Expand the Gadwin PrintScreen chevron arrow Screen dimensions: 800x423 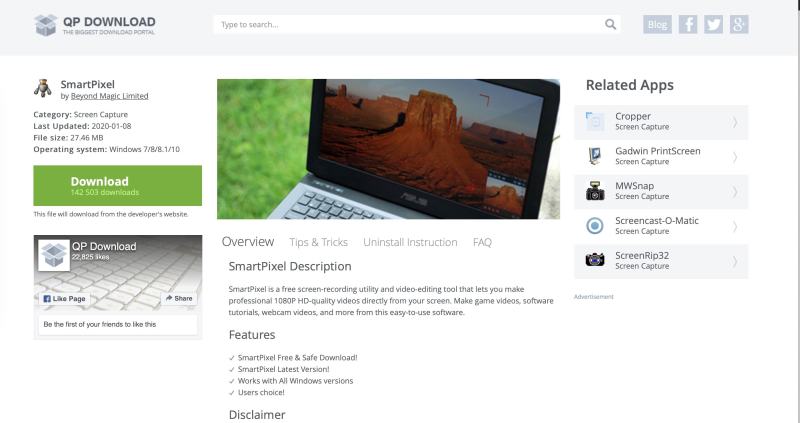coord(735,157)
